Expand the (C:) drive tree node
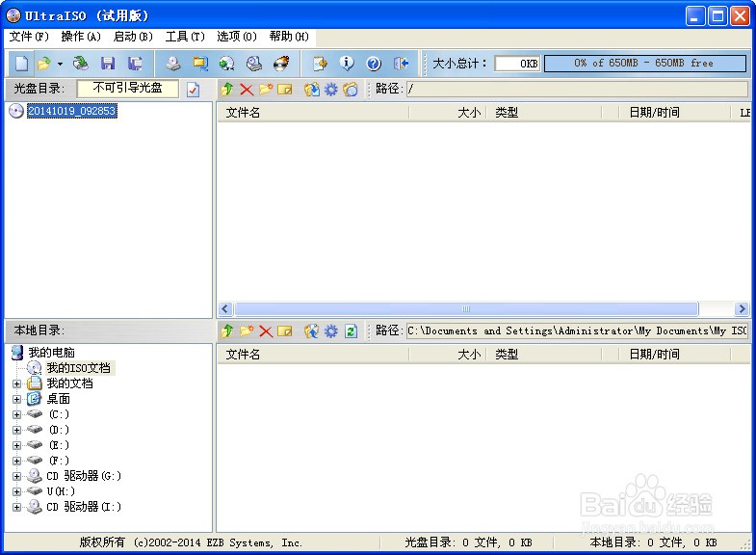 pos(17,414)
